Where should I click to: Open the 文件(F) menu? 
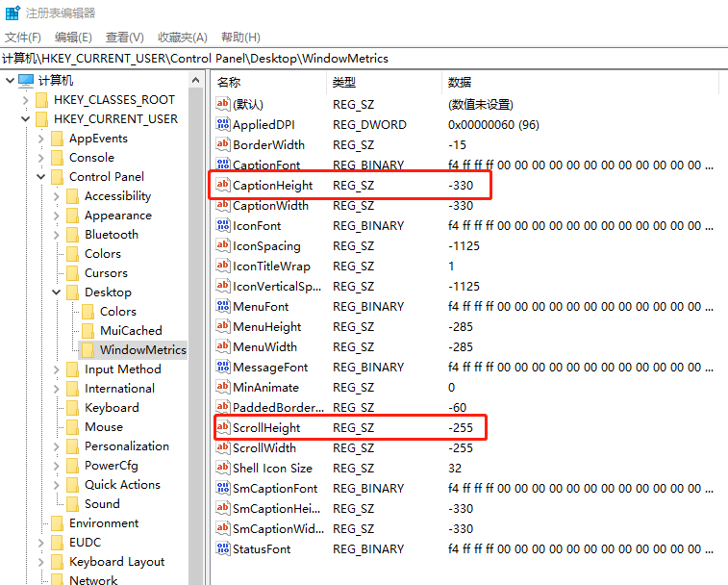pos(23,38)
